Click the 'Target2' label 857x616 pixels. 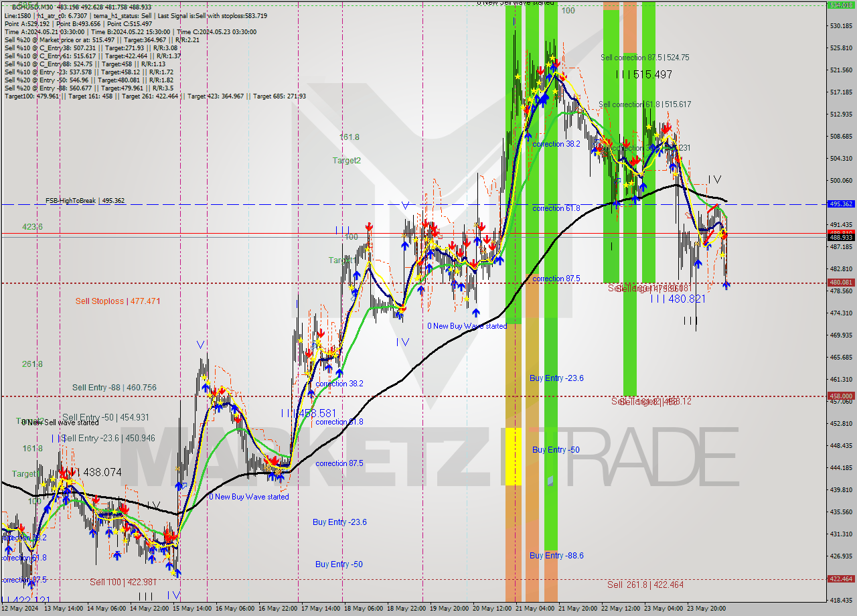pyautogui.click(x=347, y=161)
